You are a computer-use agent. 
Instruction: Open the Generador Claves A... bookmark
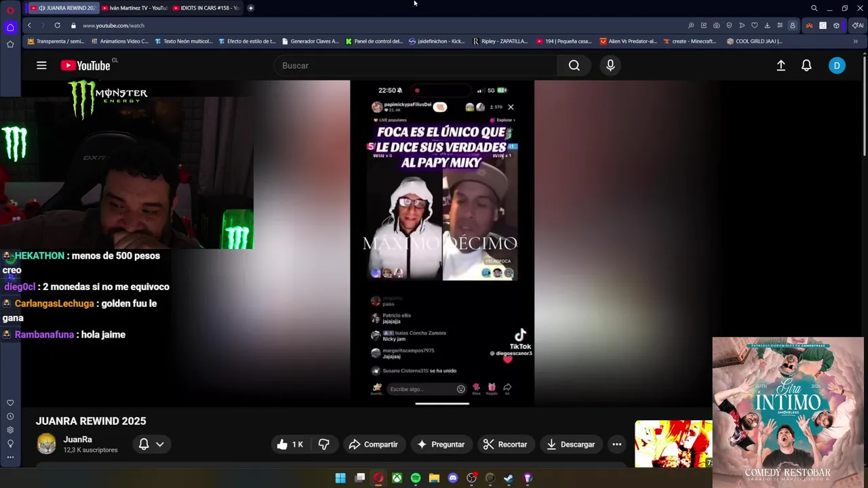click(x=311, y=41)
